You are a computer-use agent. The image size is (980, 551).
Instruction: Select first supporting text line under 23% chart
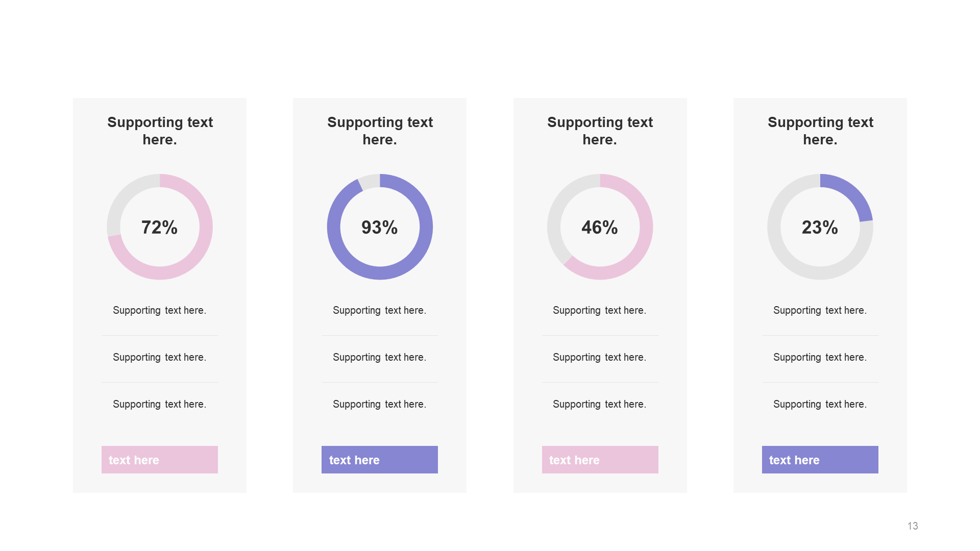(x=820, y=310)
